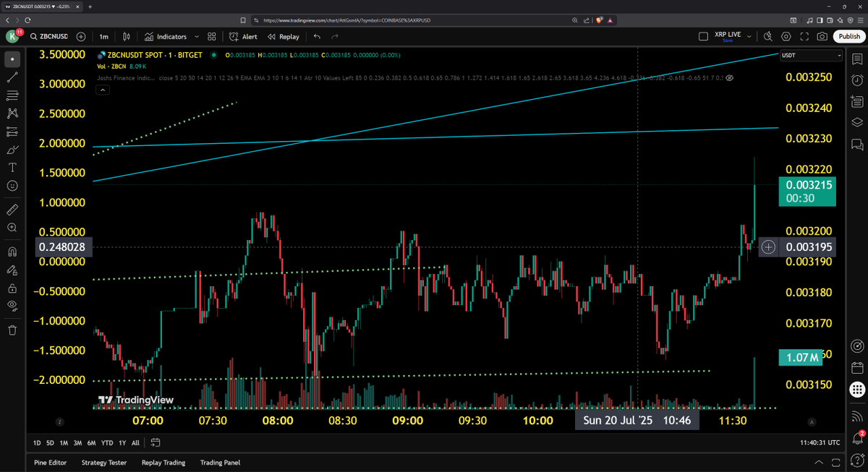Activate the Zoom In tool
The height and width of the screenshot is (472, 868).
[12, 228]
